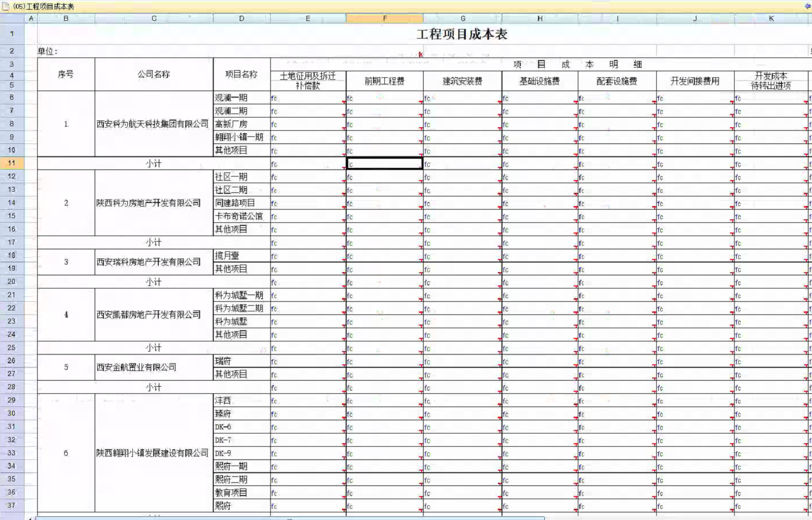Click the 卡布奇诺公馆 project cell
812x520 pixels.
pyautogui.click(x=242, y=216)
